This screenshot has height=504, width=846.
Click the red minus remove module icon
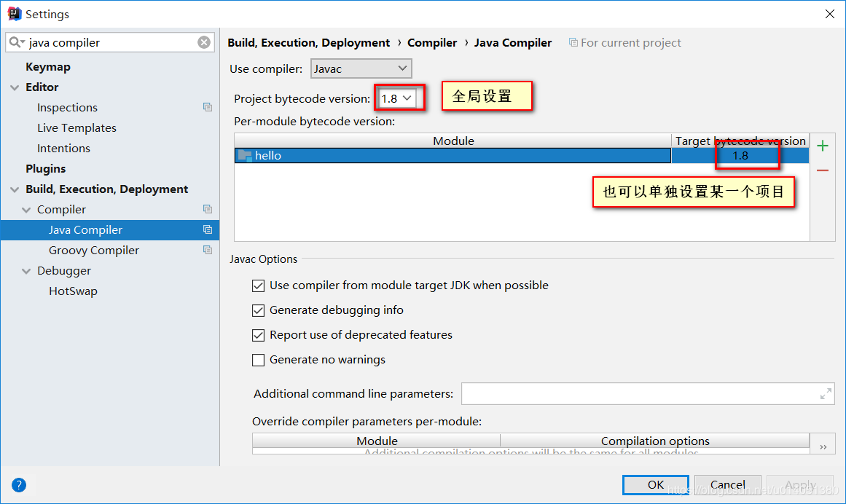pos(823,170)
